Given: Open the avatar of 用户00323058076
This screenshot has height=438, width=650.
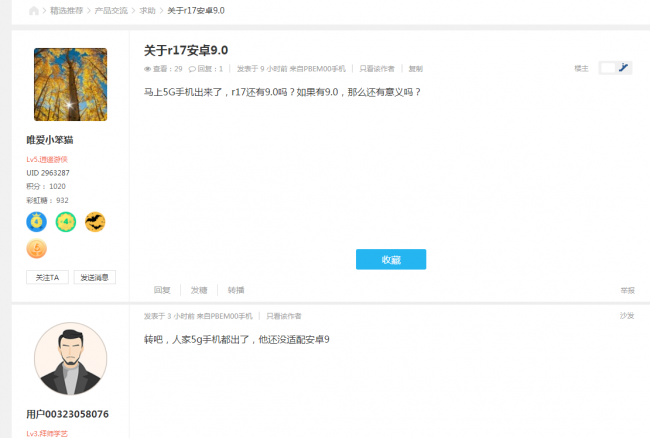Looking at the screenshot, I should pos(70,358).
